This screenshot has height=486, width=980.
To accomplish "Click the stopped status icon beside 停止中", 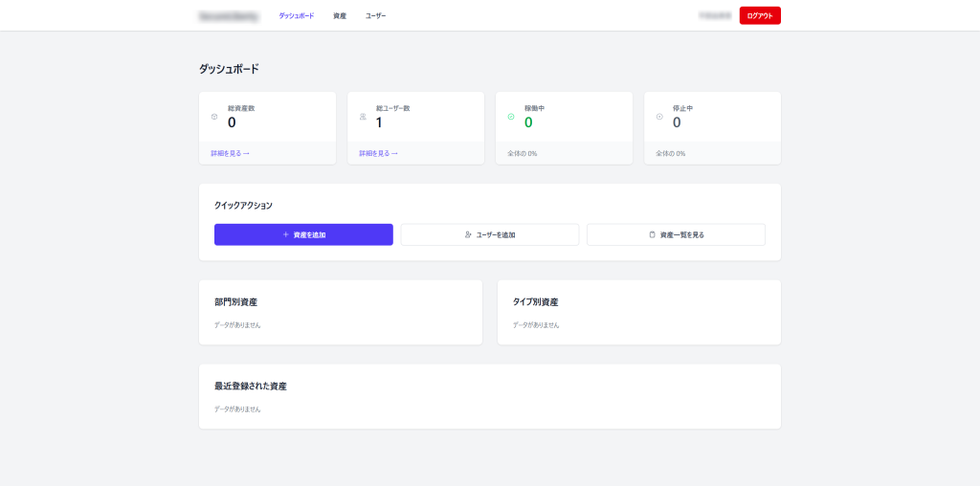I will click(659, 117).
